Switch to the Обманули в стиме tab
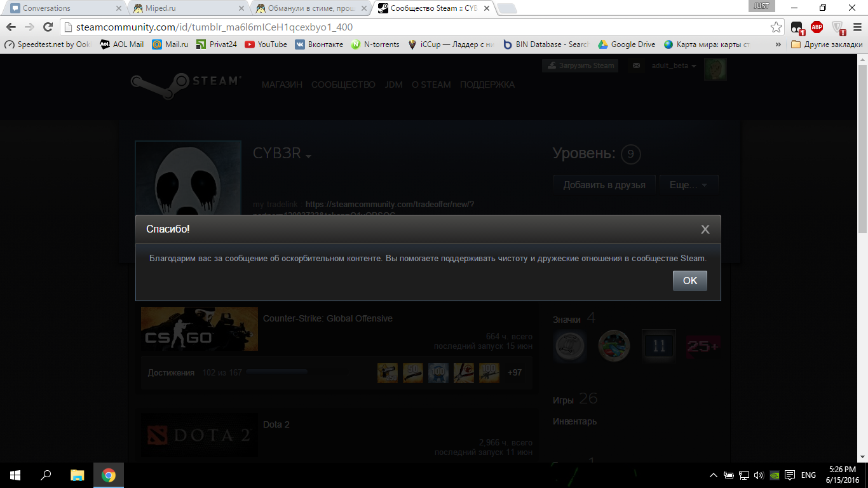868x488 pixels. coord(310,8)
